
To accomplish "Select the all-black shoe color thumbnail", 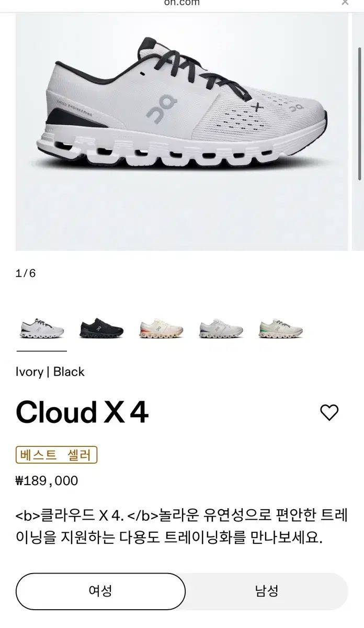I will tap(101, 329).
